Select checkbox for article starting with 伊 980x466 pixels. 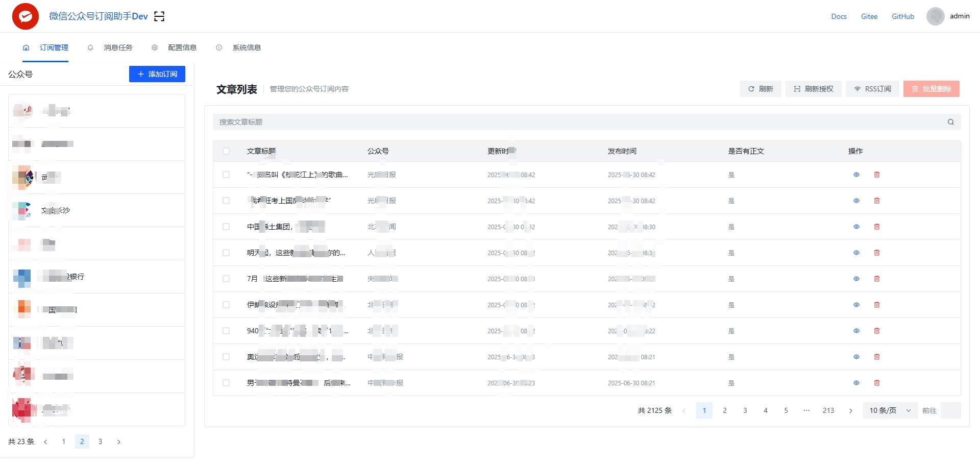[226, 305]
